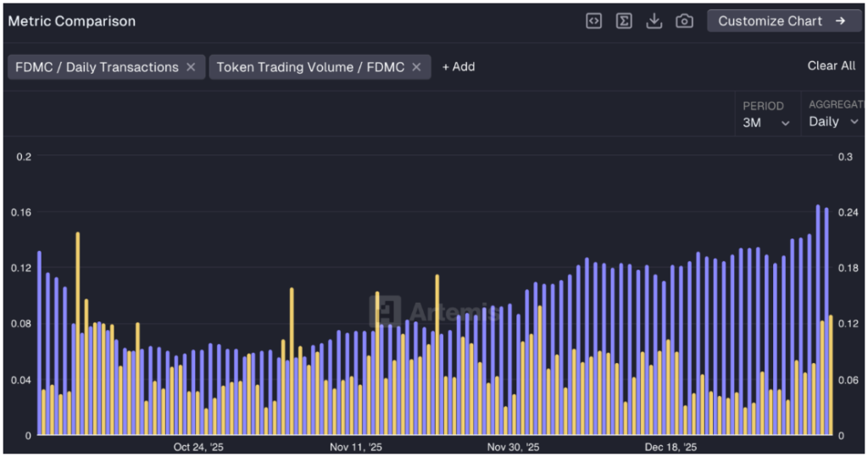The width and height of the screenshot is (868, 457).
Task: Select the Token Trading Volume / FDMC chip
Action: click(x=310, y=67)
